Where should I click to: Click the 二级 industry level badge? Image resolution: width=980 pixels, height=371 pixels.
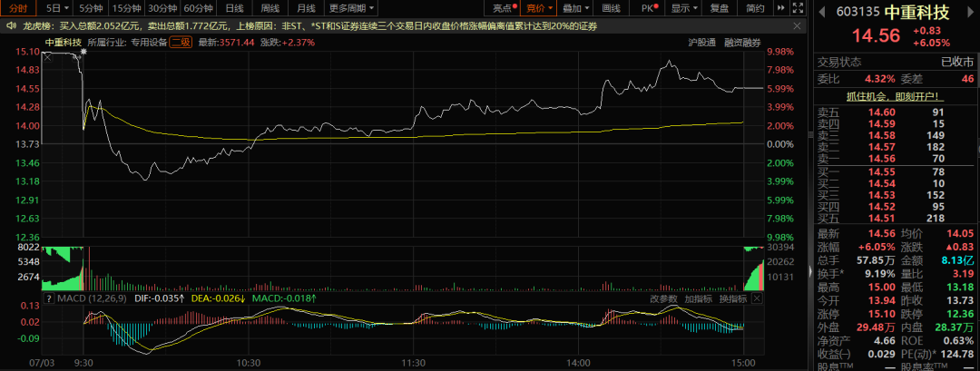181,43
